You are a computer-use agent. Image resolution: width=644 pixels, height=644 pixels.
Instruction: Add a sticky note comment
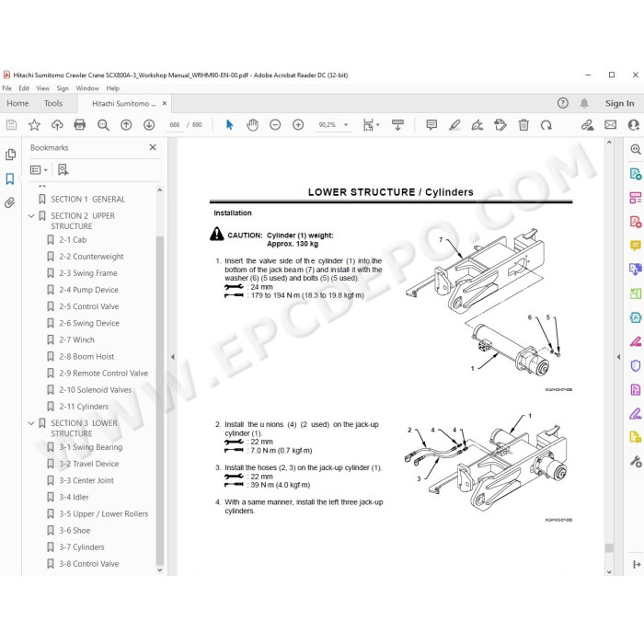431,124
